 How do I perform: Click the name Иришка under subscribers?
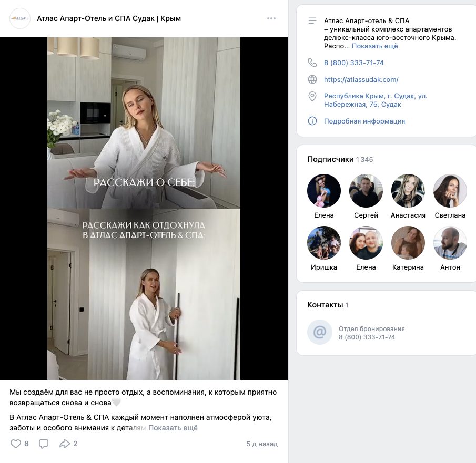(x=324, y=267)
